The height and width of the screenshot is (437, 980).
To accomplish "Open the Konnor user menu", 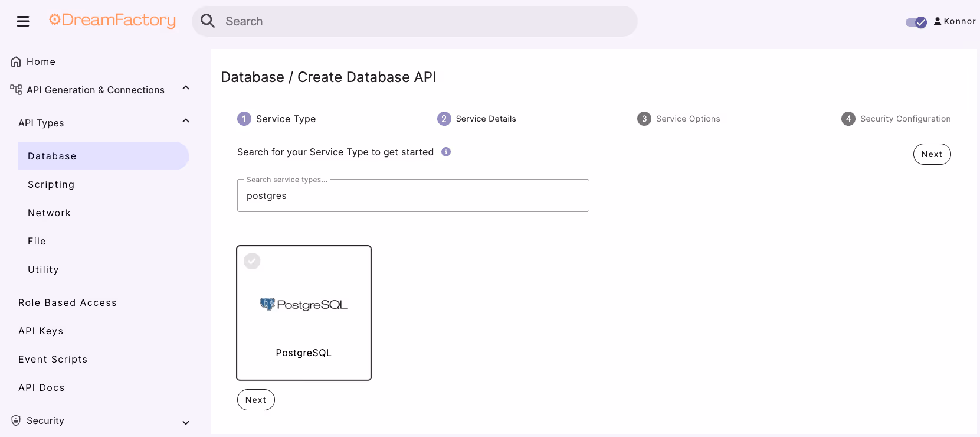I will 955,21.
